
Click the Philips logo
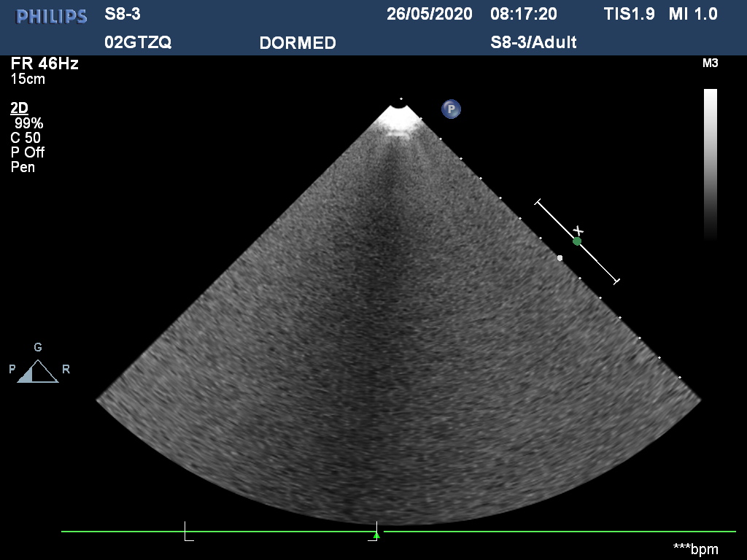click(x=51, y=16)
